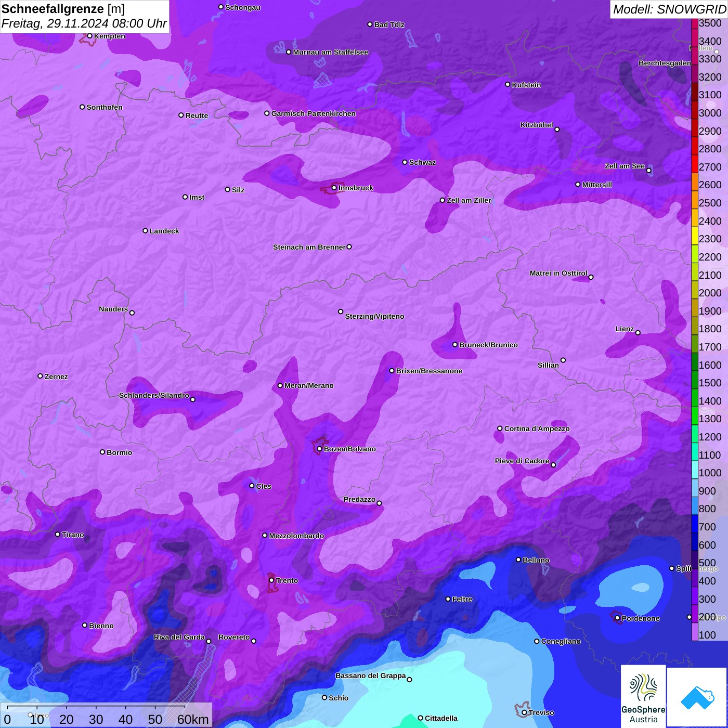
Task: Click the bright red legend swatch at 2700
Action: click(x=695, y=163)
